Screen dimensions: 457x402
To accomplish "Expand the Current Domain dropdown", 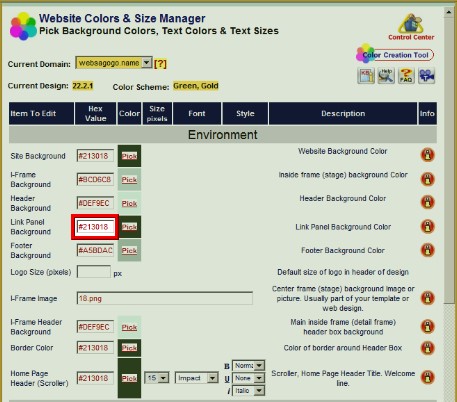I will 114,63.
